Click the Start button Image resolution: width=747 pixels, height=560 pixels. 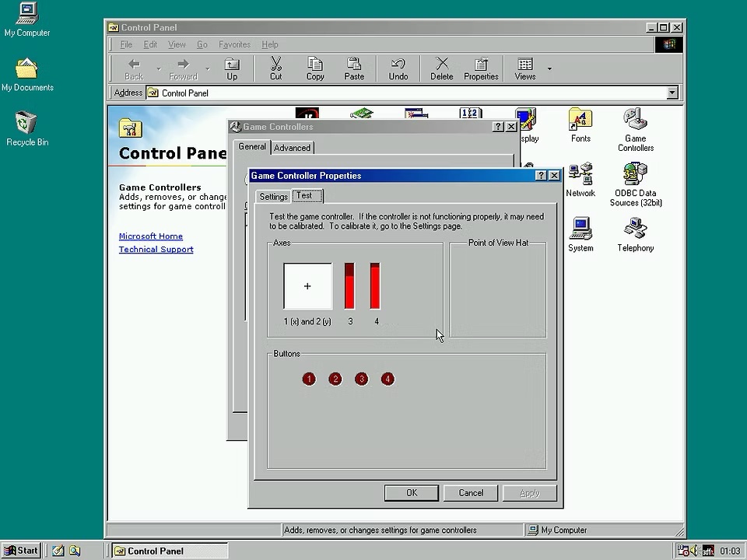point(22,551)
